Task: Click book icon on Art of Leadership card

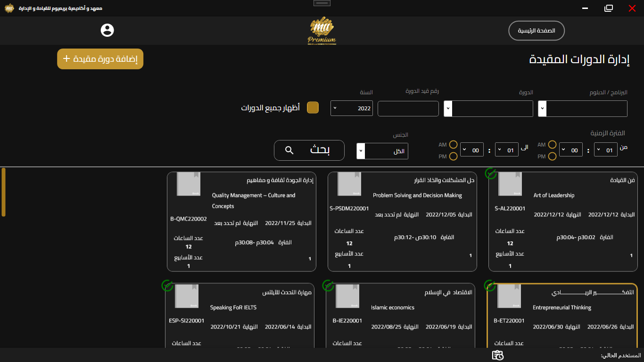Action: pyautogui.click(x=510, y=184)
